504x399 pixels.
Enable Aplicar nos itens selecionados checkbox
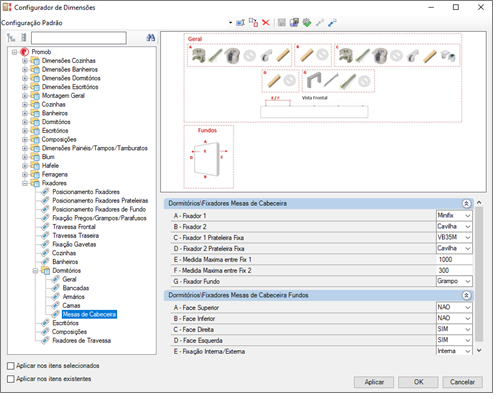(x=11, y=366)
